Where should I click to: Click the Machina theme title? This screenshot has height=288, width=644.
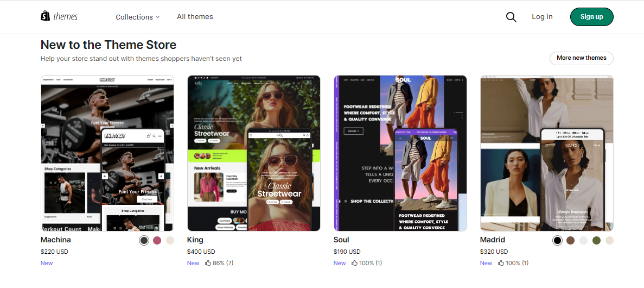56,240
